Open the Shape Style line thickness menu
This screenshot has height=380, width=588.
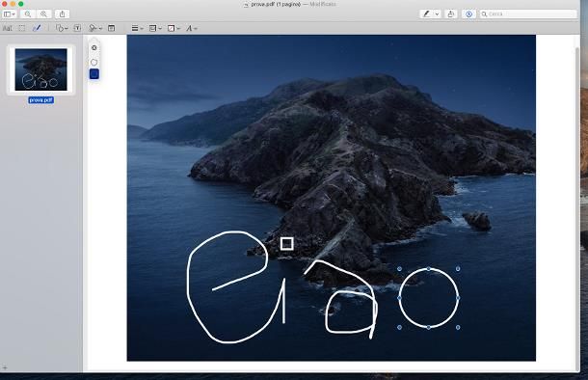click(x=137, y=28)
